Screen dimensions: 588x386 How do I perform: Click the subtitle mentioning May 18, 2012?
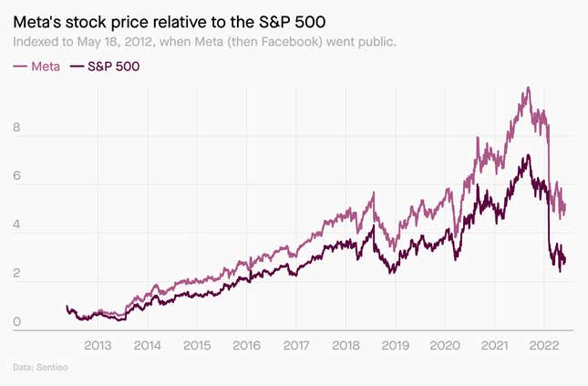pyautogui.click(x=204, y=42)
